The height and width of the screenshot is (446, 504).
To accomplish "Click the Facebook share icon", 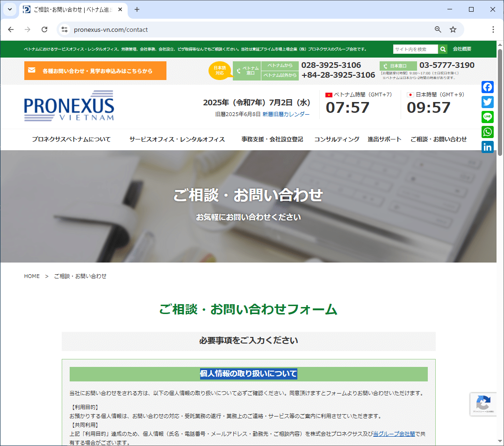I will point(488,87).
